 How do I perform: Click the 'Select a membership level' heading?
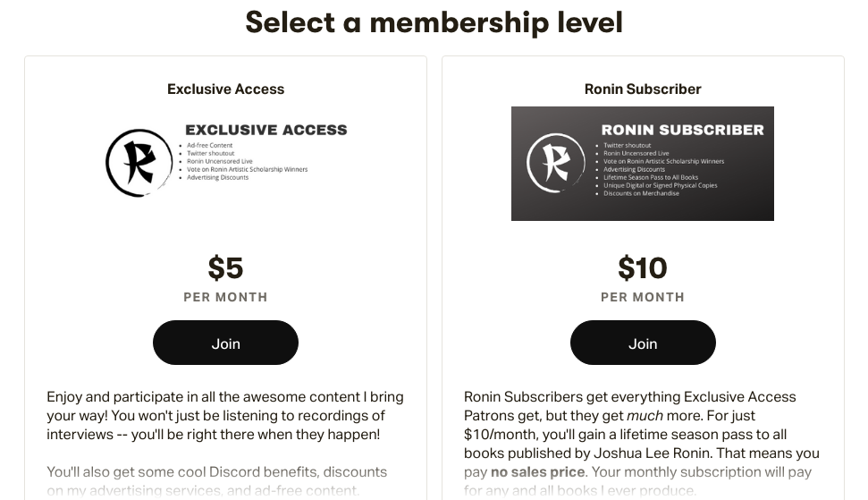coord(434,21)
